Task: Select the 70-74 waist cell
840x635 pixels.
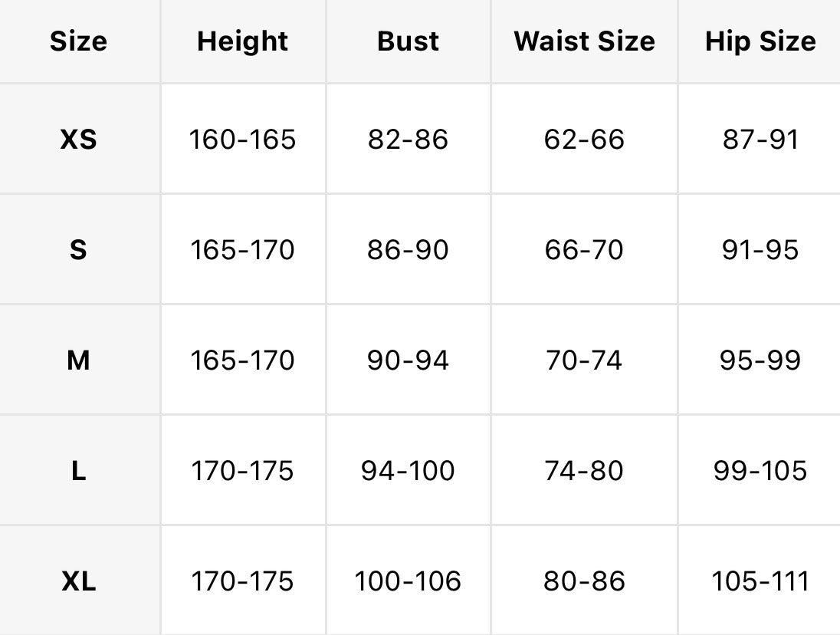Action: [585, 360]
